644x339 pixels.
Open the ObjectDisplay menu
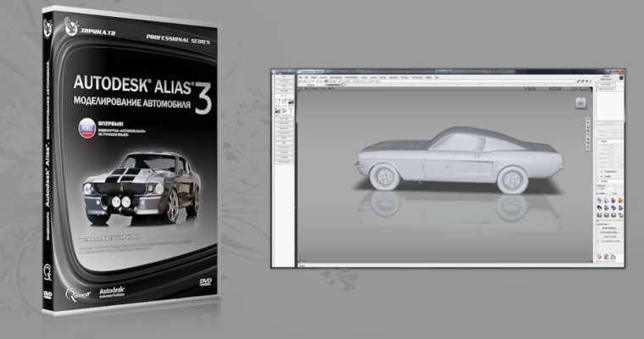[336, 77]
